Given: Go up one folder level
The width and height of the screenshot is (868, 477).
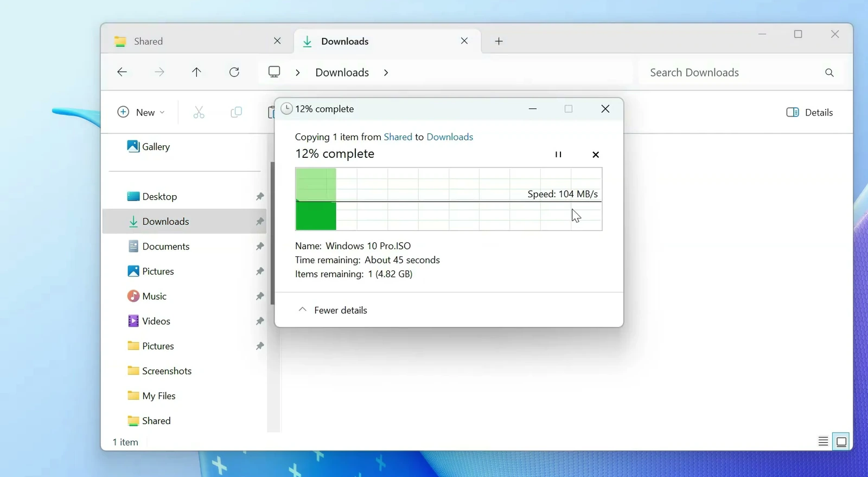Looking at the screenshot, I should pos(196,72).
